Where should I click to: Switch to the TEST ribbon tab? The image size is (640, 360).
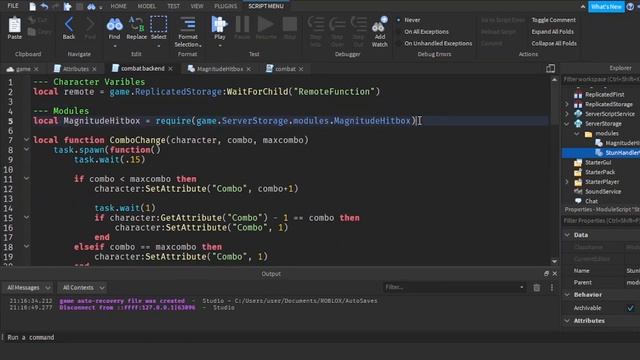(173, 6)
